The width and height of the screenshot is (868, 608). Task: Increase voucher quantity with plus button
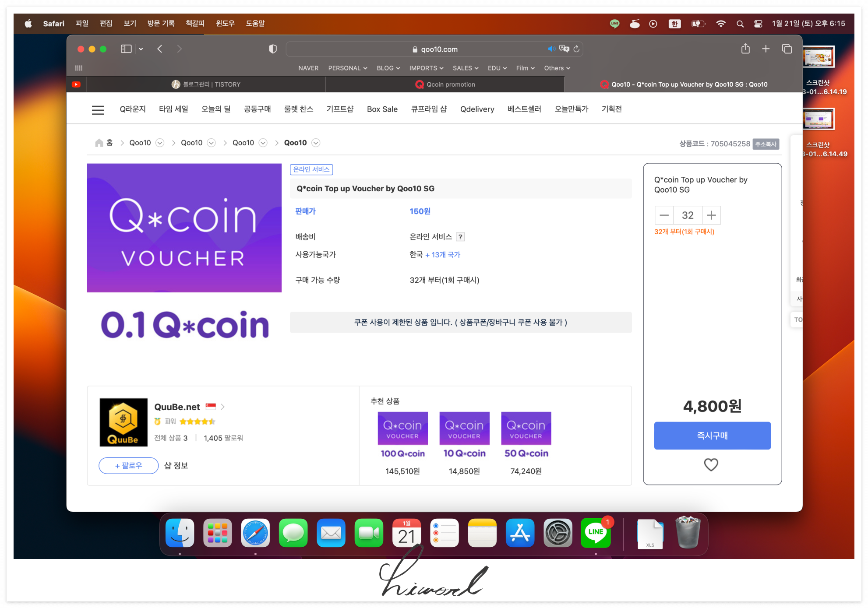(711, 215)
